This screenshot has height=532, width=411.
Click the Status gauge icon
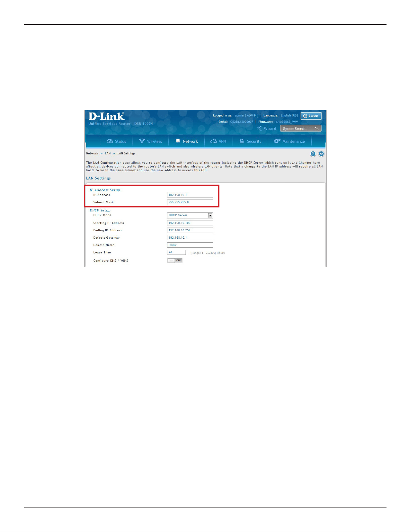pos(110,141)
